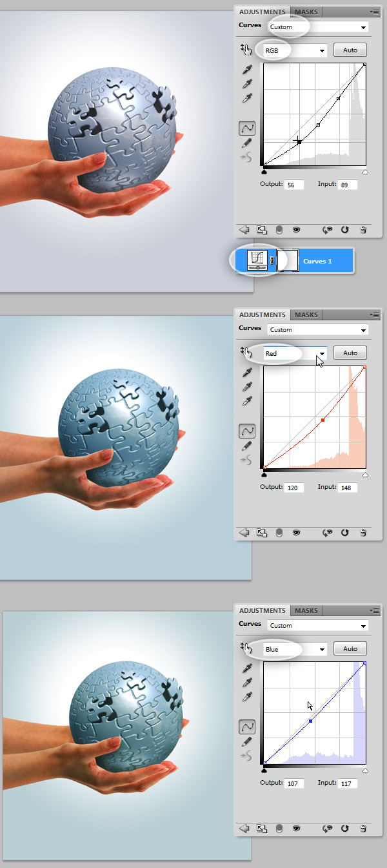Select the white point eyedropper in the Red panel

click(247, 401)
